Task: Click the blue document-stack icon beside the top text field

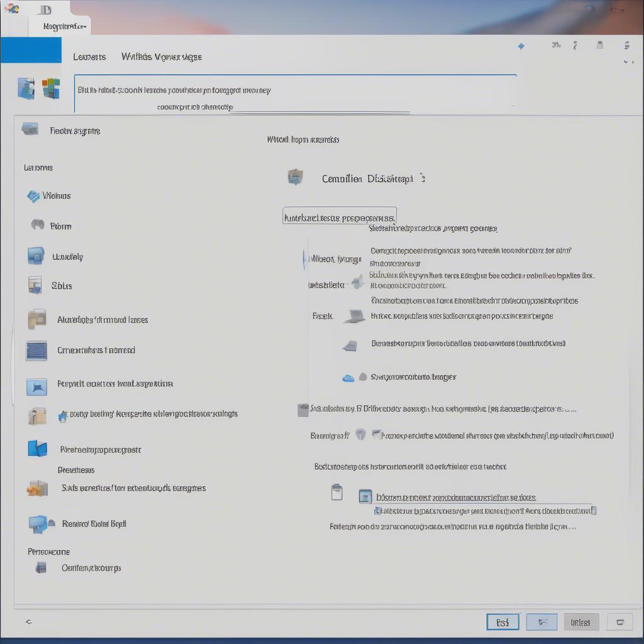Action: 26,88
